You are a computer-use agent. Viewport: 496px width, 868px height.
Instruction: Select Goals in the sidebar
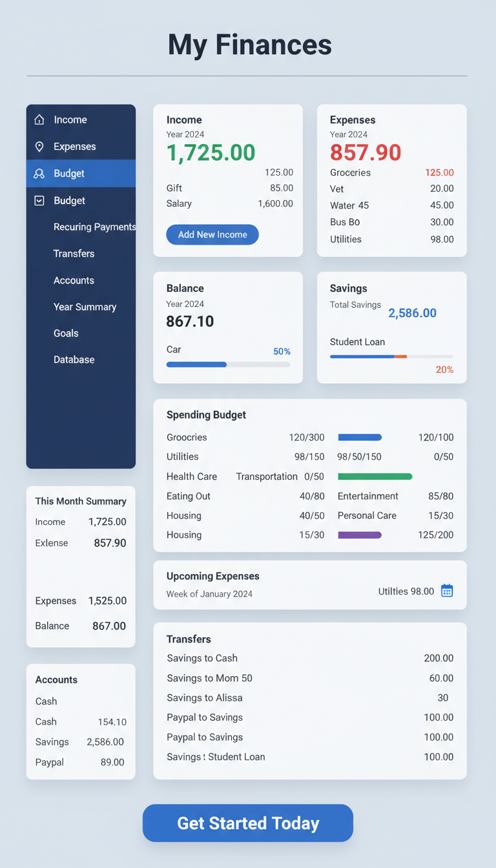coord(66,333)
